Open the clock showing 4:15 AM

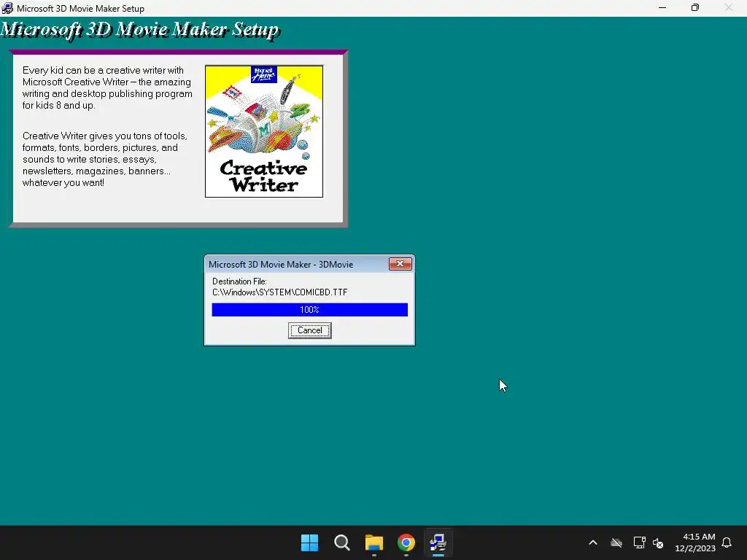(x=695, y=542)
